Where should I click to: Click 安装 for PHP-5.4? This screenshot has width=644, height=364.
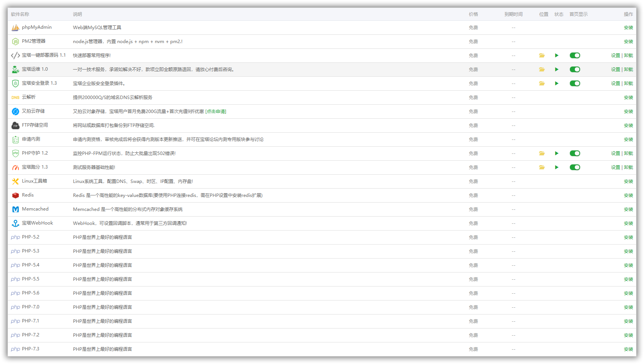(x=628, y=265)
